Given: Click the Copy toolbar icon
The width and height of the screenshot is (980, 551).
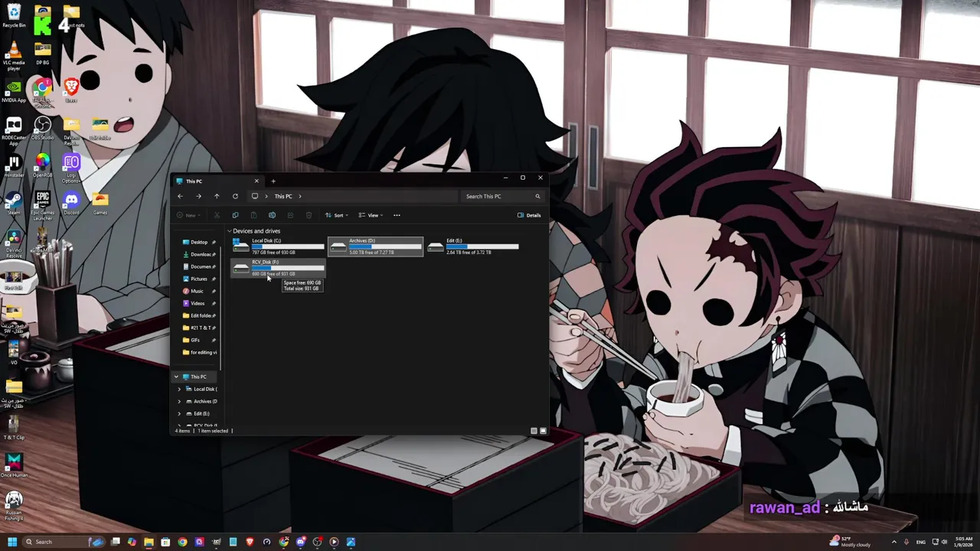Looking at the screenshot, I should [x=235, y=215].
